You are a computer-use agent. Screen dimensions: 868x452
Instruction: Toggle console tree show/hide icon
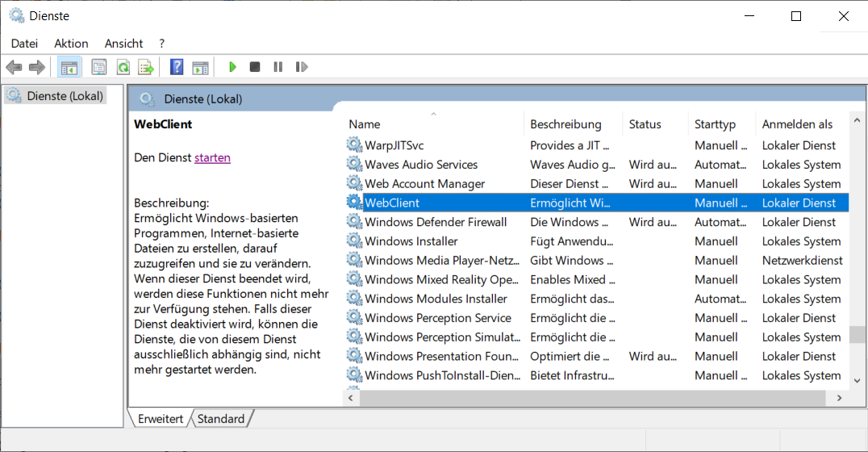[x=69, y=68]
